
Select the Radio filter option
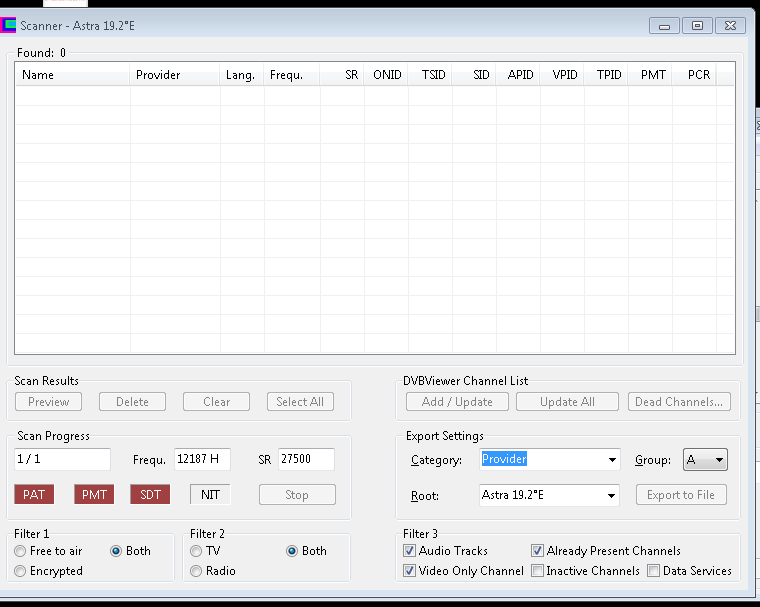pyautogui.click(x=197, y=571)
